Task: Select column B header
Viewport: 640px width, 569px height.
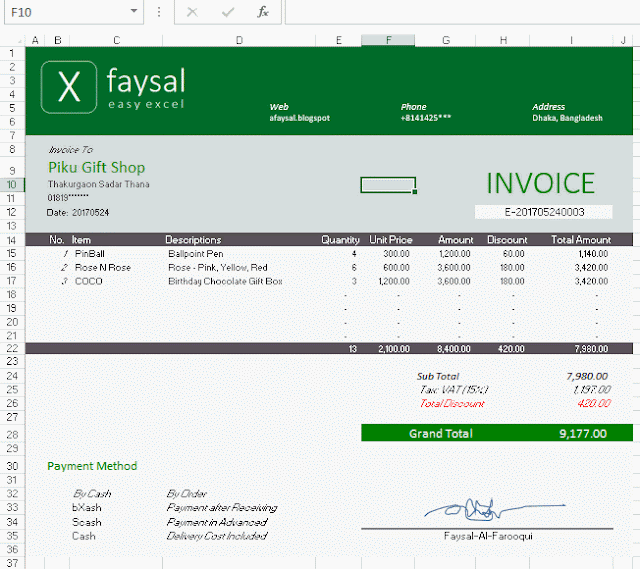Action: pyautogui.click(x=58, y=40)
